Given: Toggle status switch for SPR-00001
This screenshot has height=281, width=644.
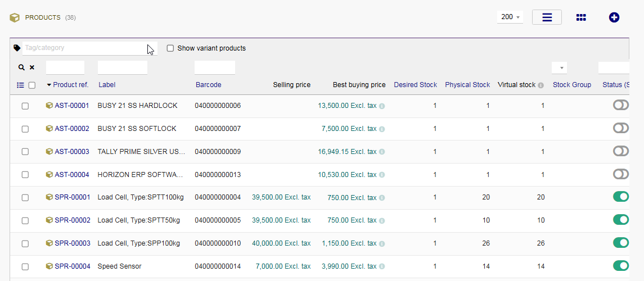Looking at the screenshot, I should (620, 197).
